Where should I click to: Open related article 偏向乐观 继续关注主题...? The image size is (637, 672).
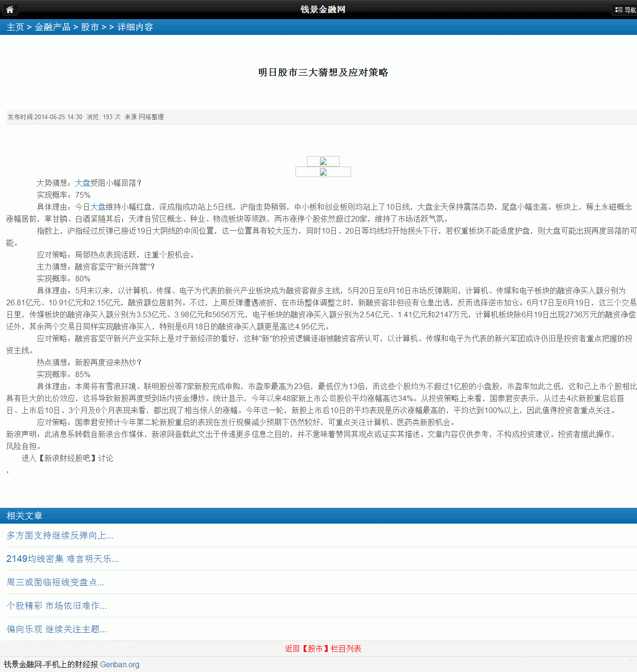(x=57, y=629)
